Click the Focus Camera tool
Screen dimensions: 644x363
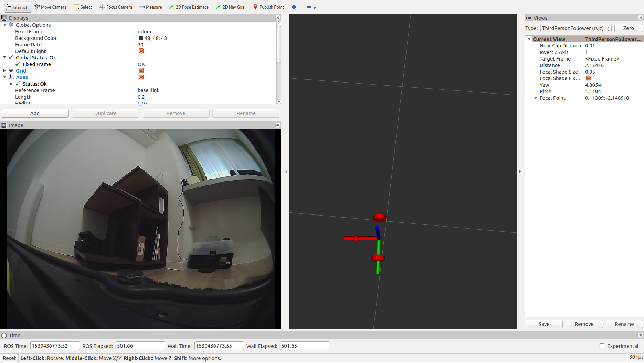point(116,7)
